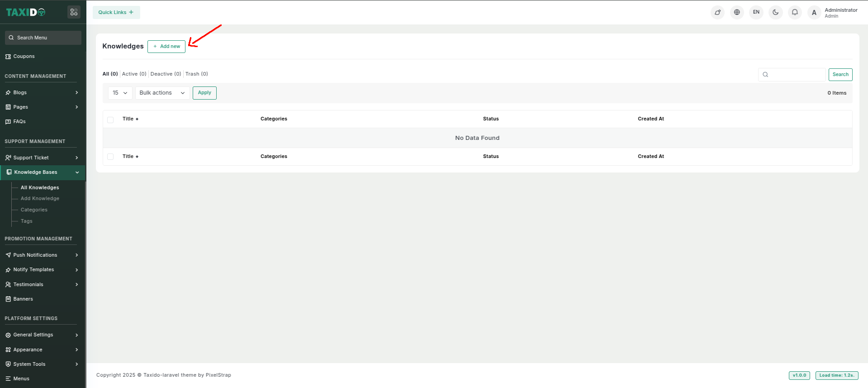Toggle dark mode moon icon
This screenshot has width=868, height=388.
pos(775,12)
